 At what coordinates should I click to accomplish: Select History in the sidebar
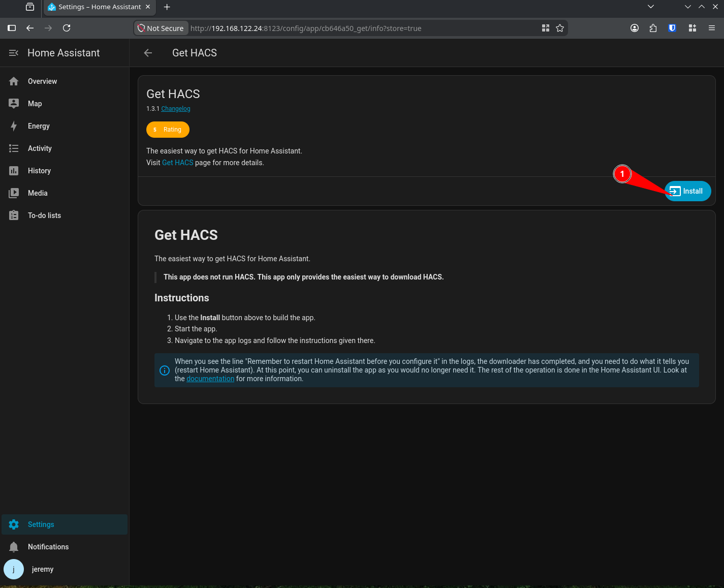click(x=65, y=171)
